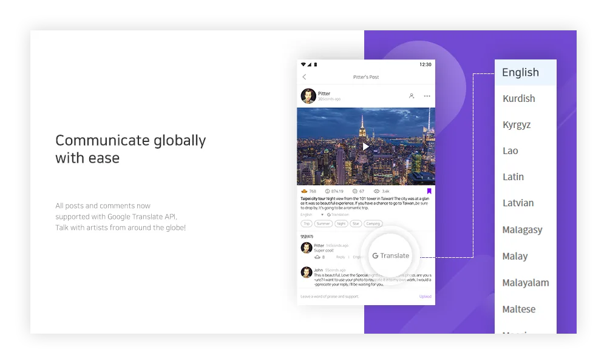Select the Trip tag
Screen dimensions: 607x364
[x=307, y=224]
